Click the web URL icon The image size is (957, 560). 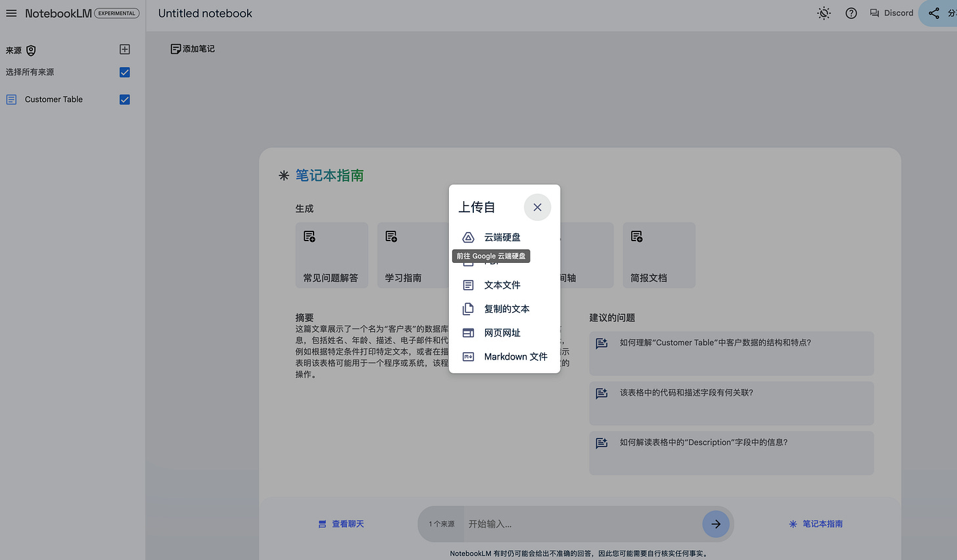[x=468, y=333]
